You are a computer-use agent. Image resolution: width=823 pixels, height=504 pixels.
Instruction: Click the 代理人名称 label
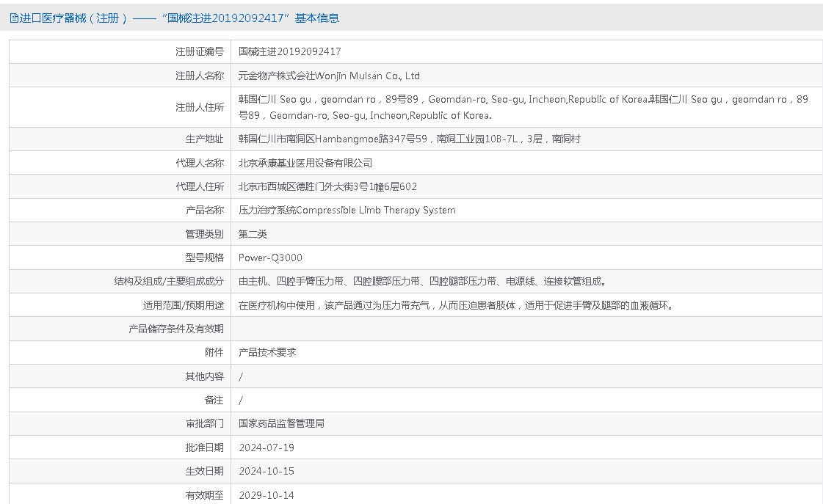click(200, 163)
